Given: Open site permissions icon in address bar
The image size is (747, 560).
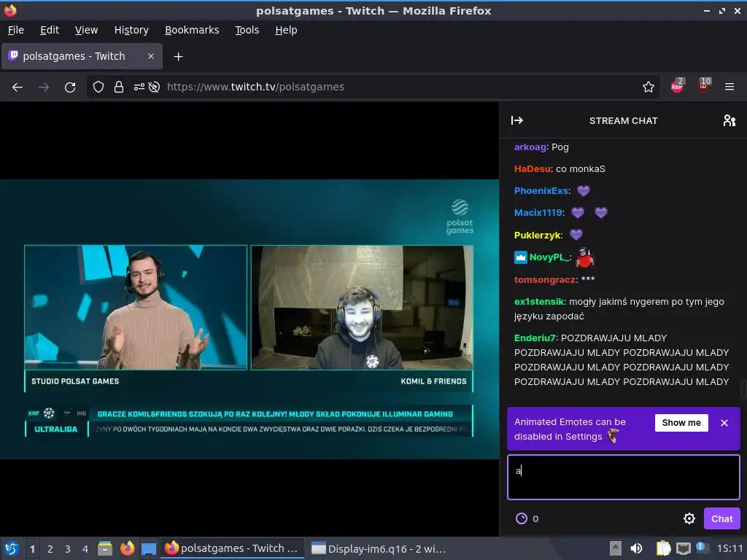Looking at the screenshot, I should pyautogui.click(x=139, y=87).
